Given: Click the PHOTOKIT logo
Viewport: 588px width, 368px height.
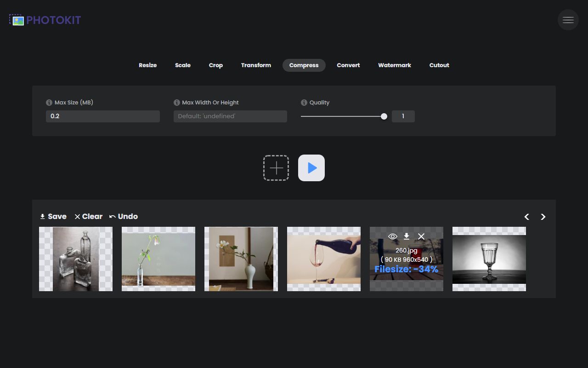Looking at the screenshot, I should tap(45, 20).
